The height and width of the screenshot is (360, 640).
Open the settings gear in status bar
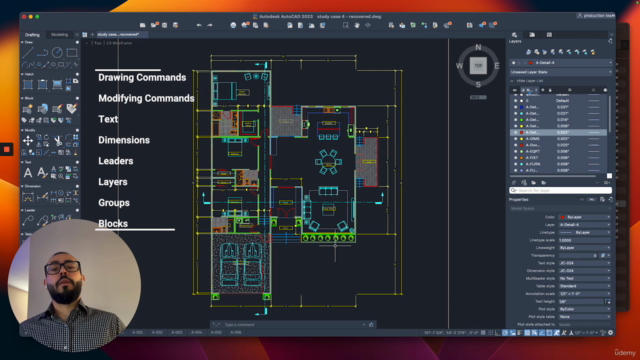(x=611, y=333)
